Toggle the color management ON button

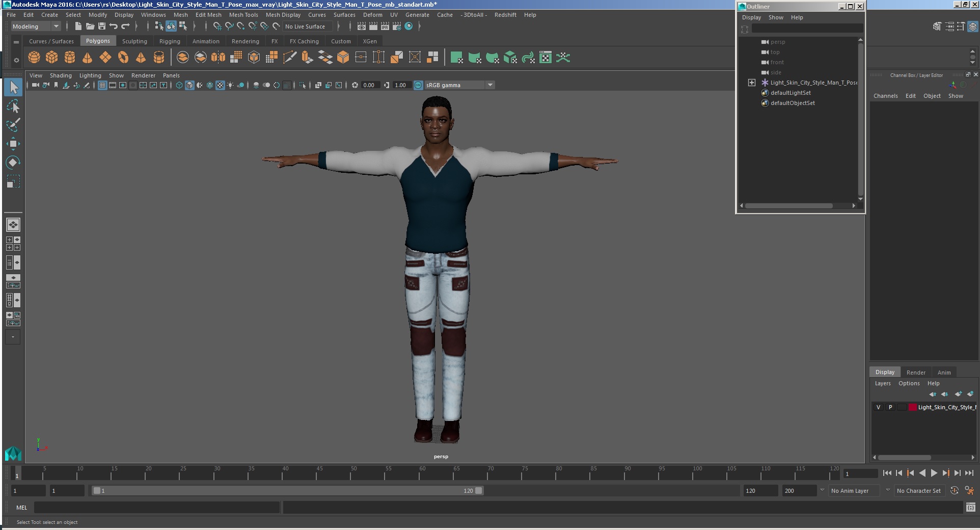pyautogui.click(x=418, y=85)
